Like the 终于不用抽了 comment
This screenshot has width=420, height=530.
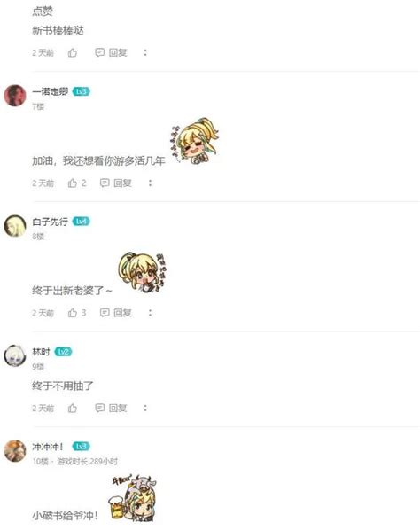point(73,409)
